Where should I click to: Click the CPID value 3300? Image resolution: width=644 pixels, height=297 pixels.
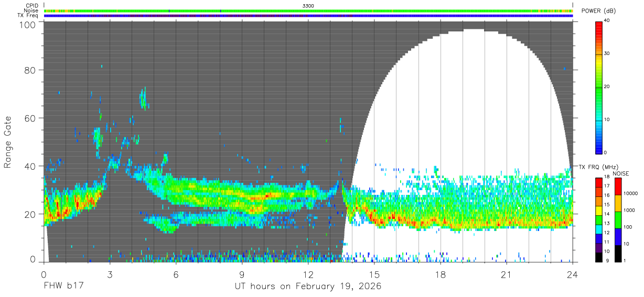(x=308, y=5)
